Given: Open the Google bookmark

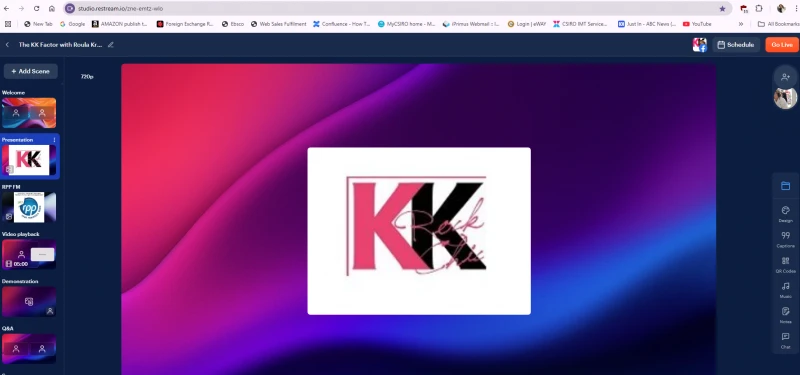Looking at the screenshot, I should (72, 24).
